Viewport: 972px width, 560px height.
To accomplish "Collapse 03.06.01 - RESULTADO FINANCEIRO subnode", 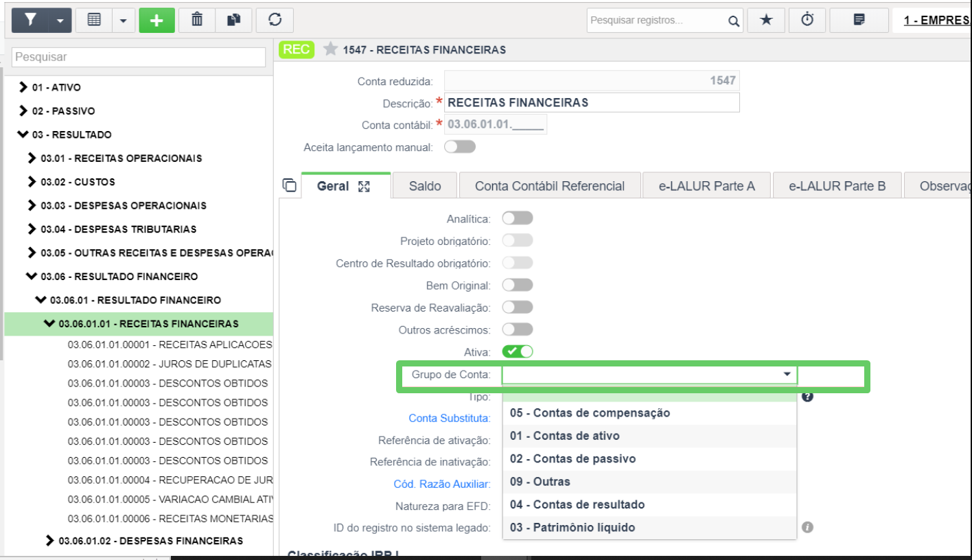I will tap(41, 300).
